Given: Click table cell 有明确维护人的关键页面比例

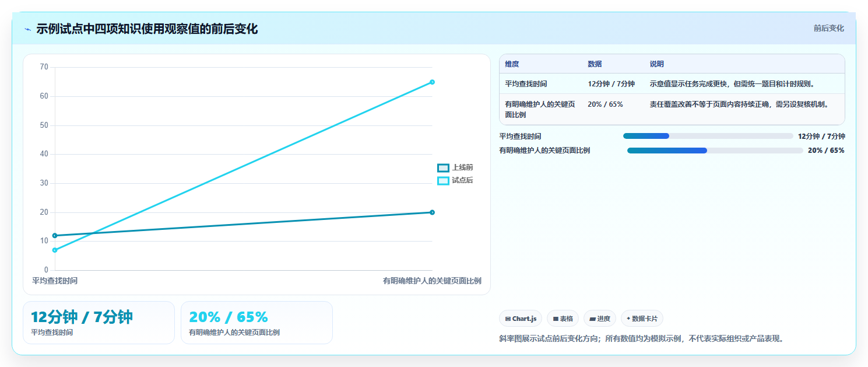Looking at the screenshot, I should click(x=540, y=110).
